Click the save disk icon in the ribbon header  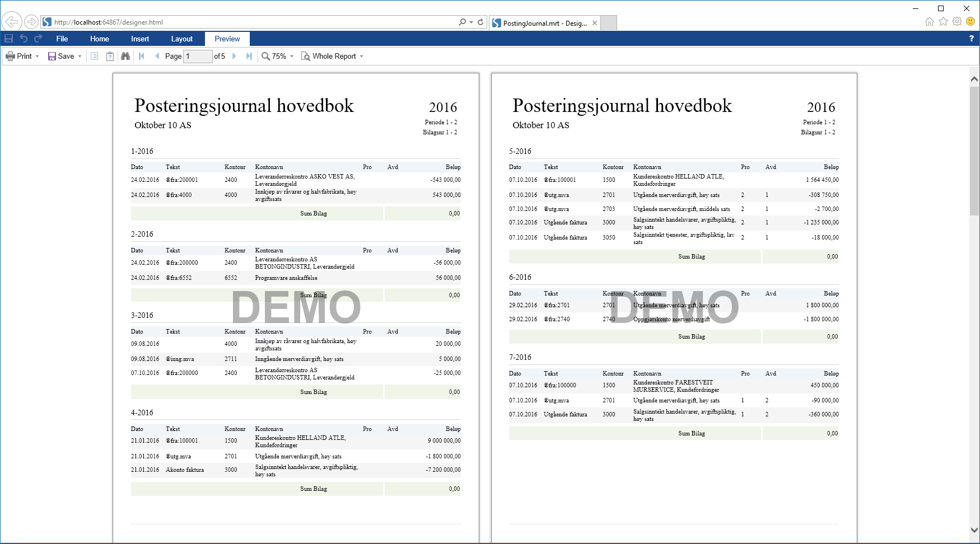pyautogui.click(x=8, y=39)
